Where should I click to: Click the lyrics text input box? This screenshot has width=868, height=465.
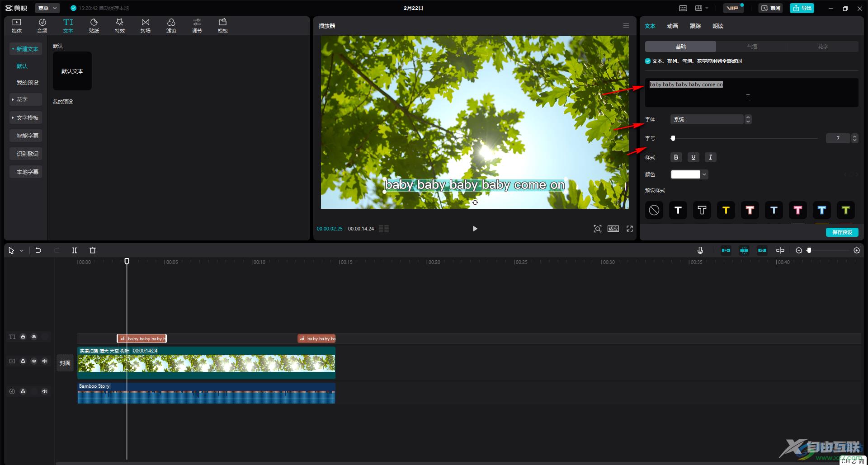point(751,93)
